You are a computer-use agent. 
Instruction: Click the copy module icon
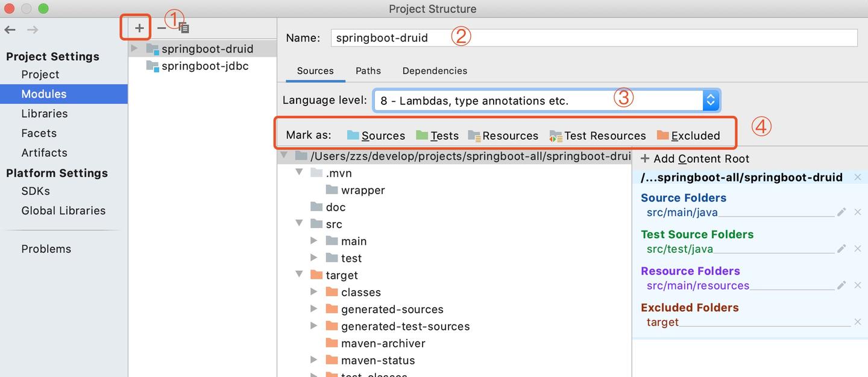click(x=184, y=28)
